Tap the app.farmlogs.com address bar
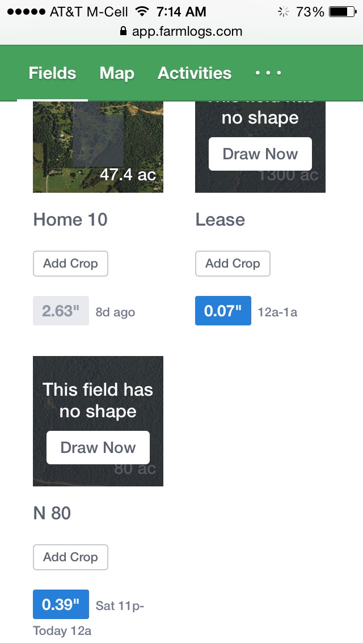 181,31
